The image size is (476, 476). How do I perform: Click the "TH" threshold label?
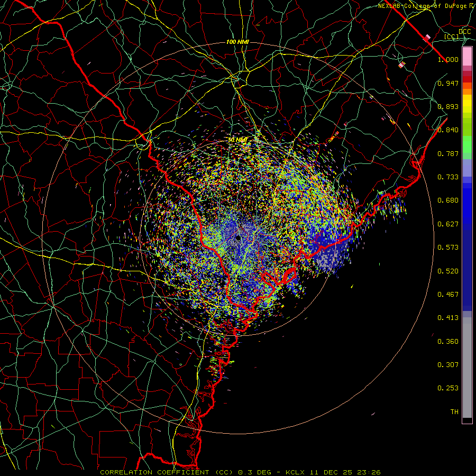click(x=454, y=412)
